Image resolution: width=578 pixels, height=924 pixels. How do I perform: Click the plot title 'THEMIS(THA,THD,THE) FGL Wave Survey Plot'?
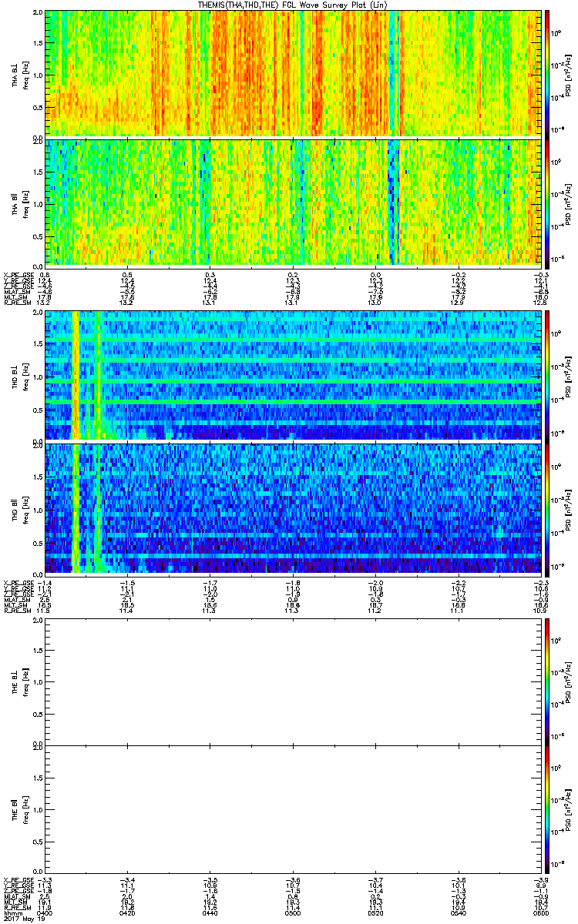(292, 5)
